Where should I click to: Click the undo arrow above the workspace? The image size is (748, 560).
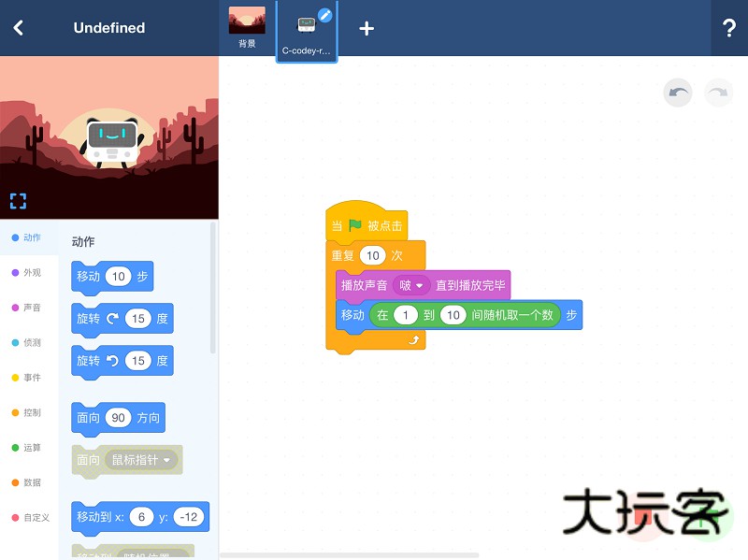[x=678, y=93]
